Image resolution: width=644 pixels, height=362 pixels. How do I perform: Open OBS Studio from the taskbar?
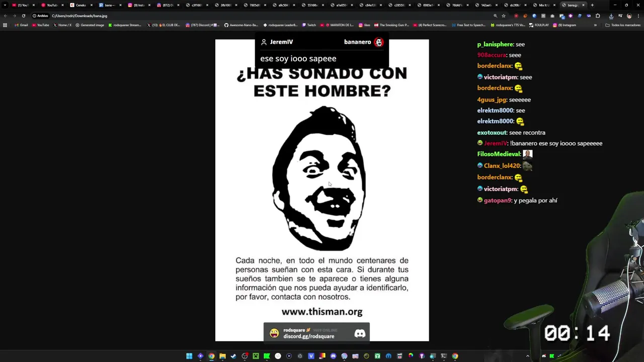(x=245, y=356)
